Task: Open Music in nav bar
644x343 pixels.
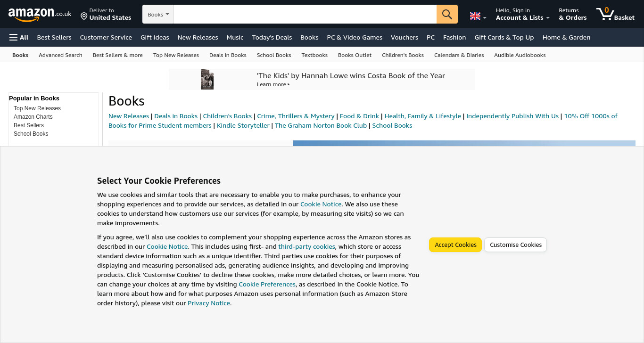Action: click(x=235, y=37)
